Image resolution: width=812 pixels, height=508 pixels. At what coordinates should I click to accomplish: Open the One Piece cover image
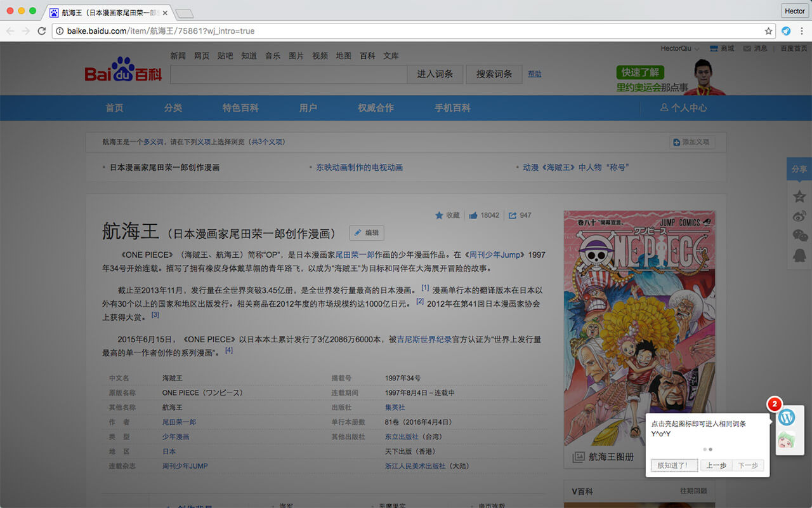coord(639,328)
